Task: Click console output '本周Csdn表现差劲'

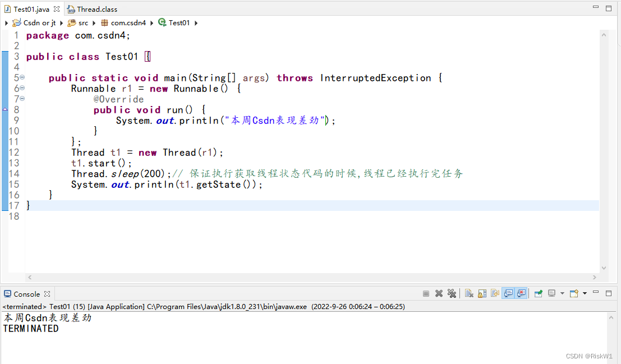Action: (48, 317)
